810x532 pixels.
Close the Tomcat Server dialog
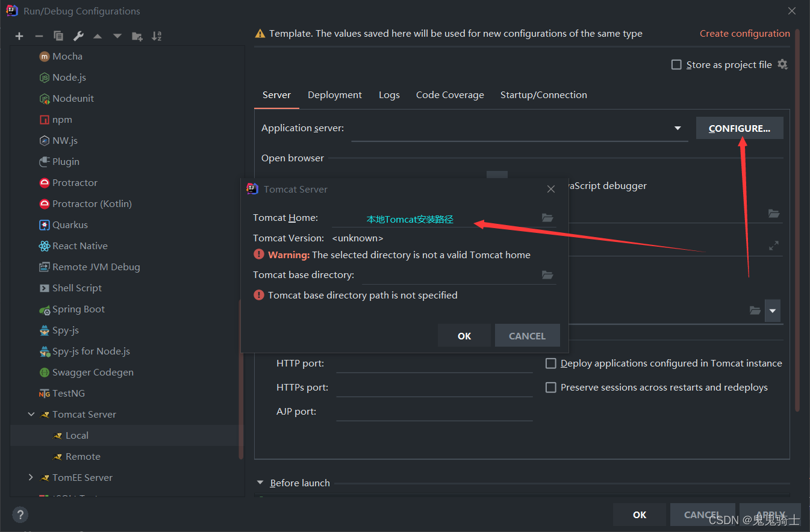click(550, 189)
